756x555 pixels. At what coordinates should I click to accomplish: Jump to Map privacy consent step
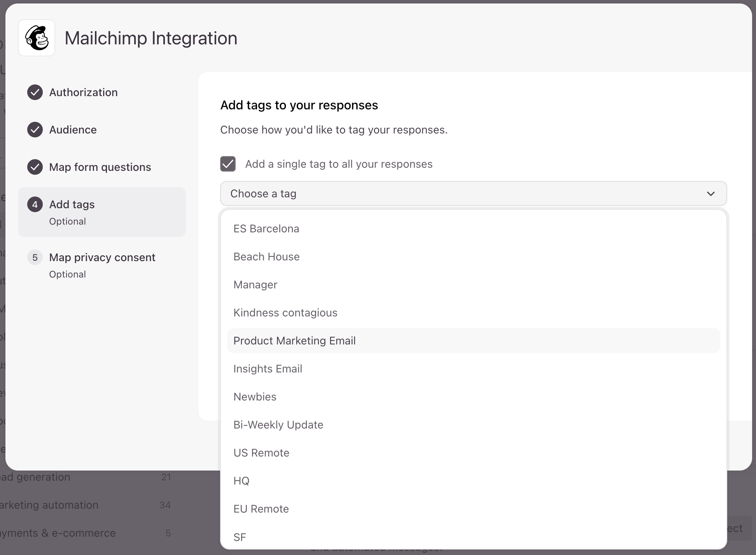[x=102, y=265]
